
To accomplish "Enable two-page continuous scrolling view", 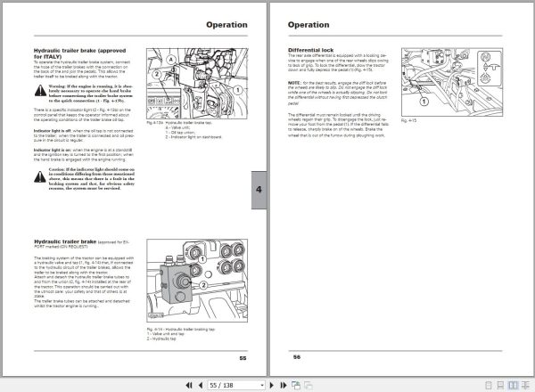I will pos(526,386).
